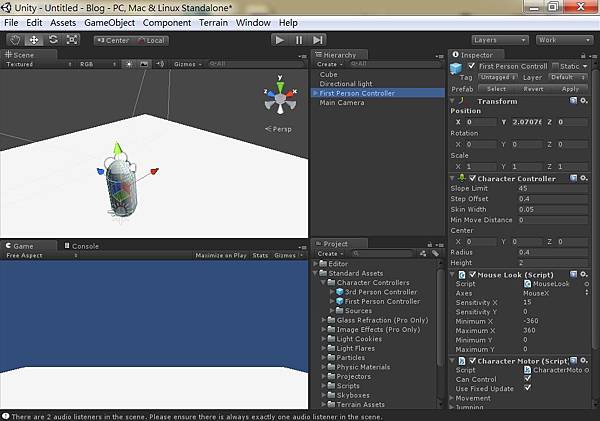
Task: Click Maximize on Play button
Action: click(x=221, y=255)
